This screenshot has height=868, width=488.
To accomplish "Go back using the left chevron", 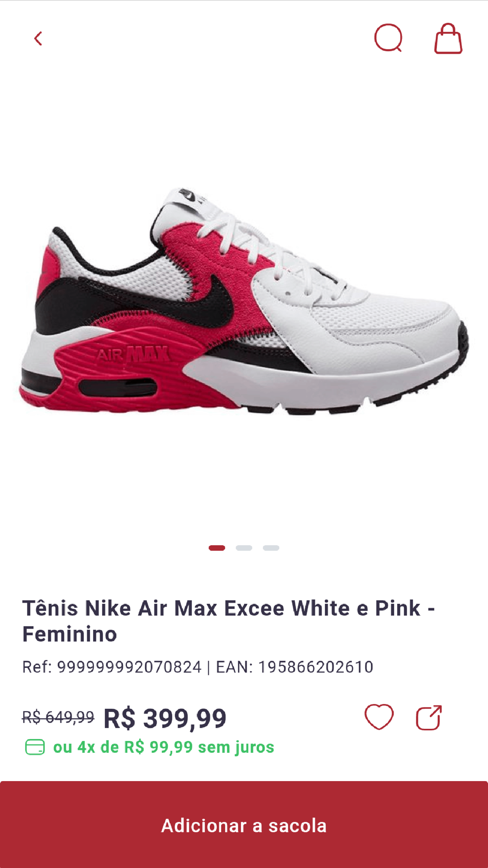I will point(38,39).
